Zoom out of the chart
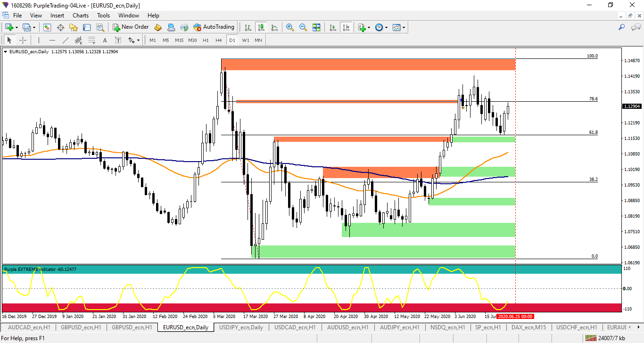 pyautogui.click(x=303, y=27)
